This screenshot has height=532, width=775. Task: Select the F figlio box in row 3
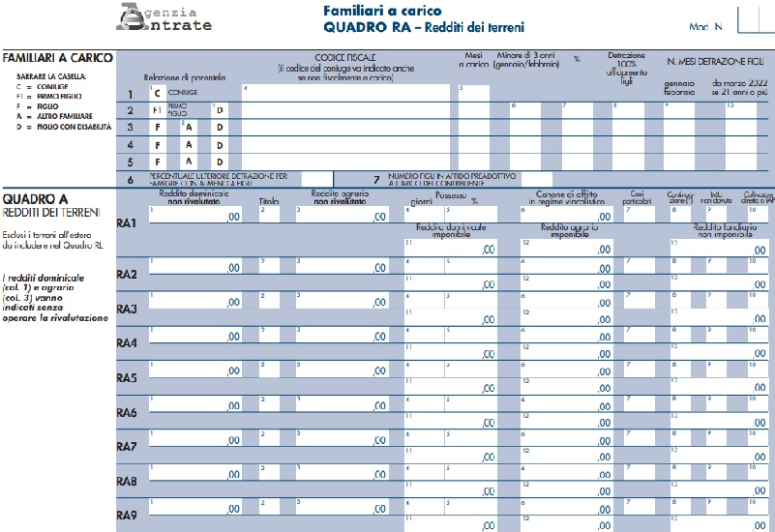[x=156, y=128]
